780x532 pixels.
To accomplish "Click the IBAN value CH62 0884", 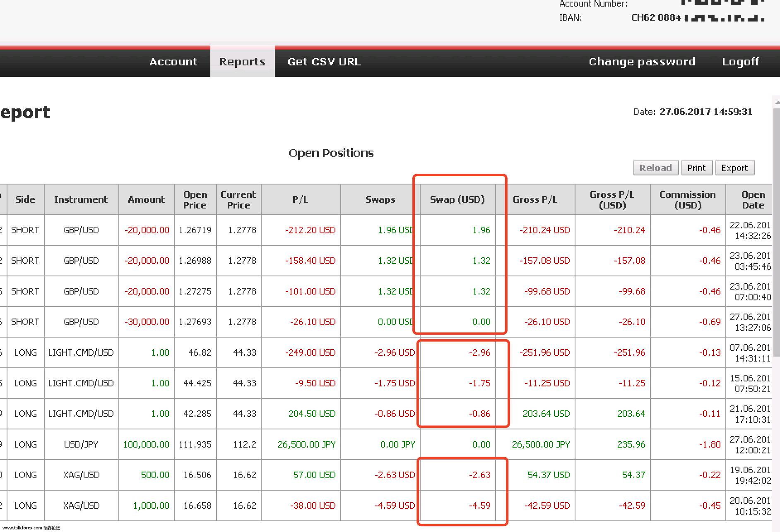I will pos(656,17).
